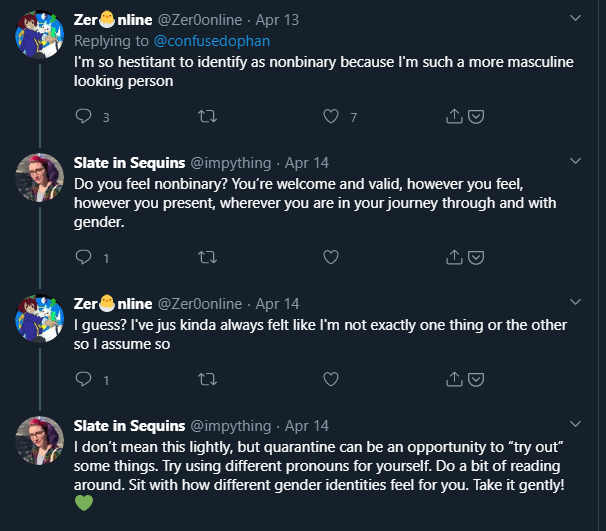Retweet Zer0online's first tweet from Apr 13
This screenshot has width=606, height=531.
[x=207, y=117]
